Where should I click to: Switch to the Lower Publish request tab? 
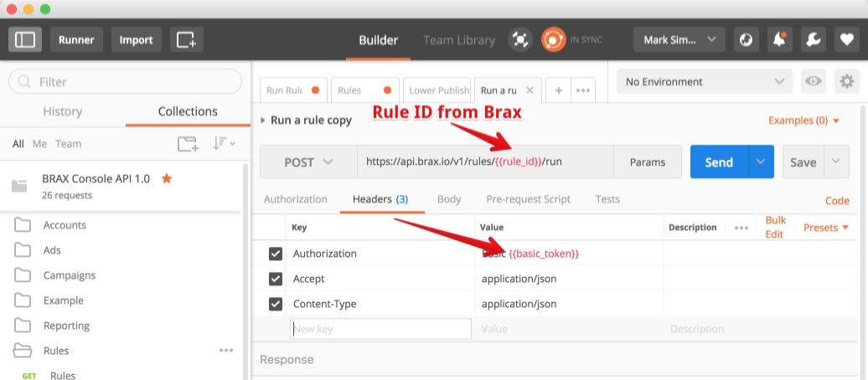(x=437, y=90)
